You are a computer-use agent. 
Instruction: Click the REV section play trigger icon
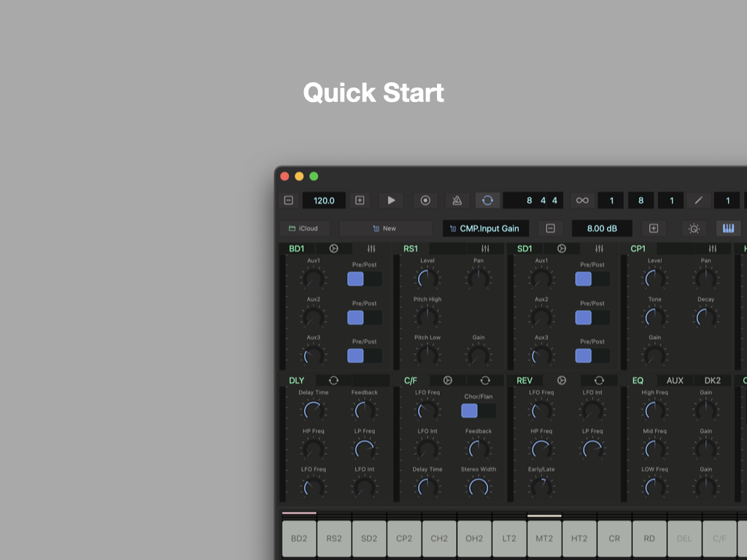(x=562, y=381)
